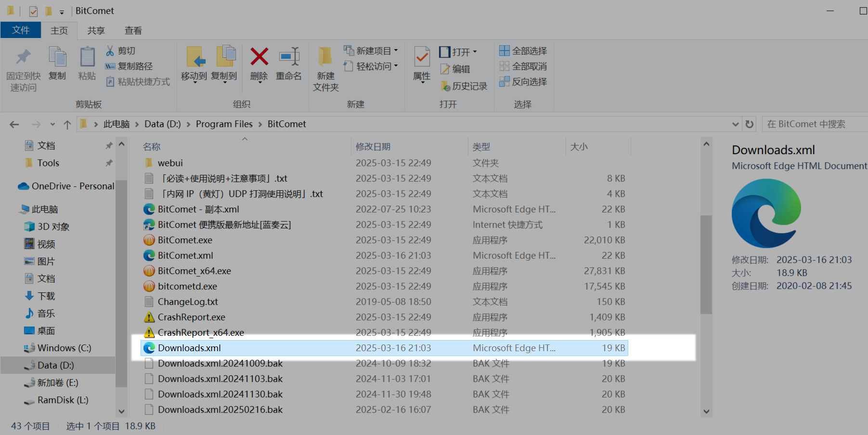
Task: Click 历史记录 history icon
Action: [x=445, y=86]
